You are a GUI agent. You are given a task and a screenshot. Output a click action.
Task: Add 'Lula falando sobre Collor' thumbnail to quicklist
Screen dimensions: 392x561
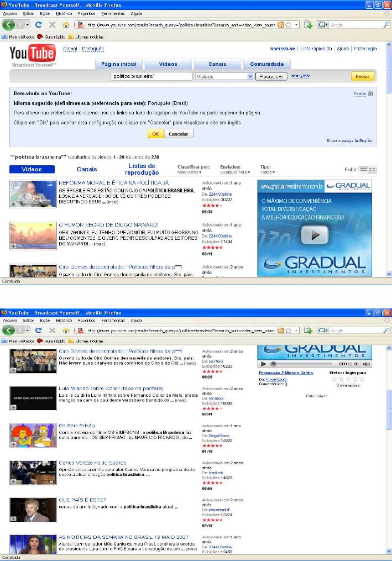13,406
